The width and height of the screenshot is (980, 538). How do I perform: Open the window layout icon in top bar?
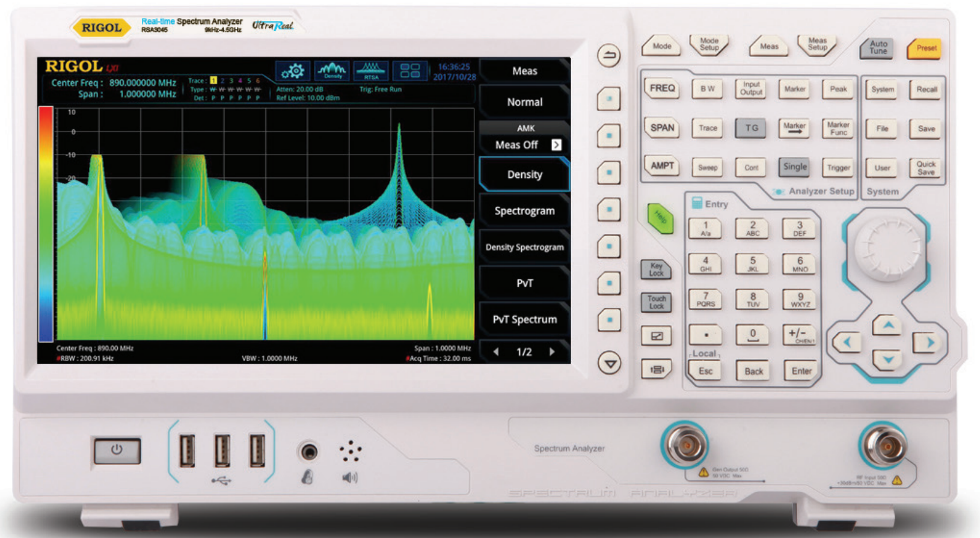(410, 72)
